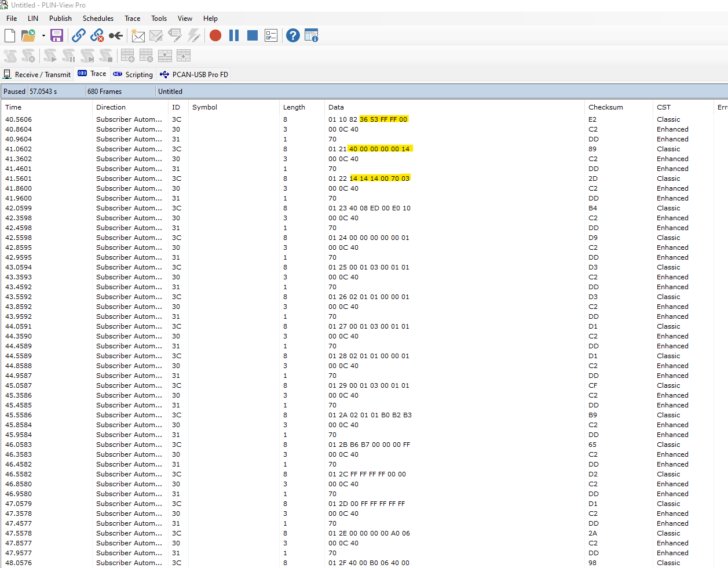Switch to the Receive / Transmit tab
The image size is (728, 568).
click(x=37, y=74)
